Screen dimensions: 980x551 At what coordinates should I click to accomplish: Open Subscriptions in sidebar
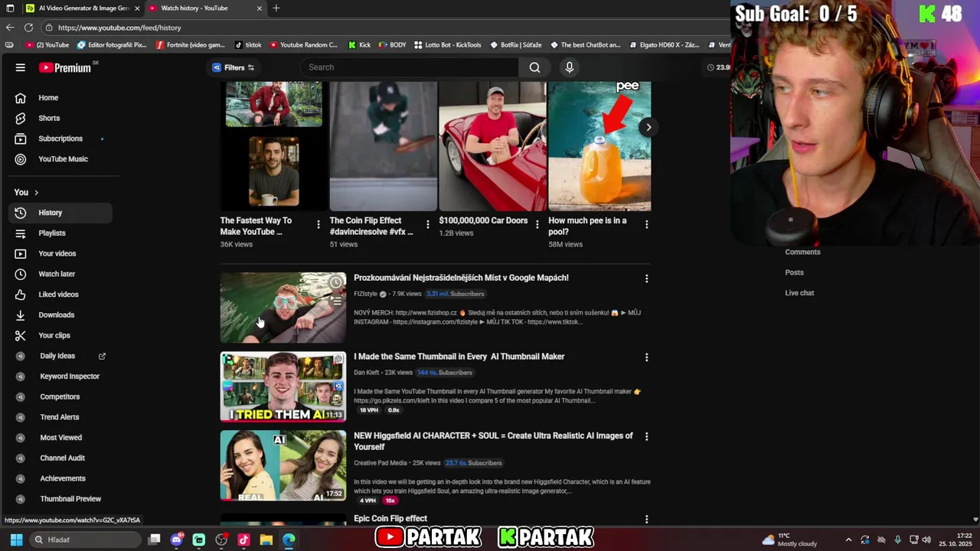(60, 139)
